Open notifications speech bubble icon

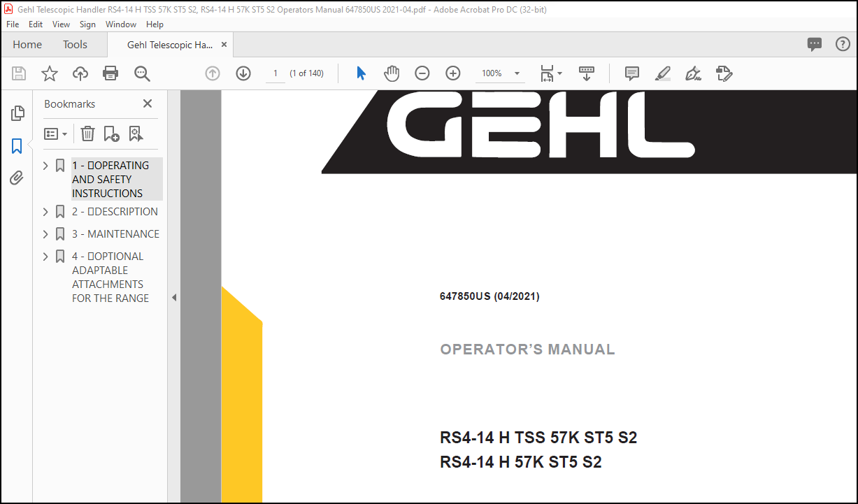(x=815, y=44)
